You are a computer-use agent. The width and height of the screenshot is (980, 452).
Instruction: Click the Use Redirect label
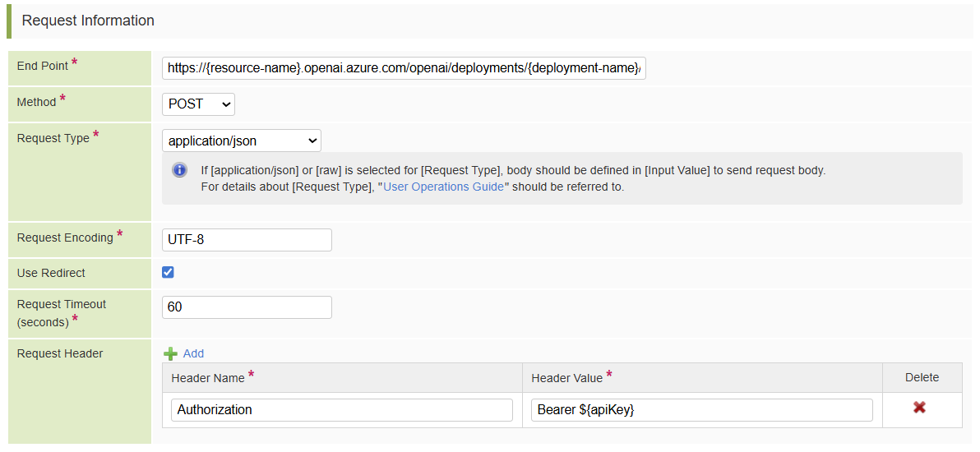coord(51,273)
